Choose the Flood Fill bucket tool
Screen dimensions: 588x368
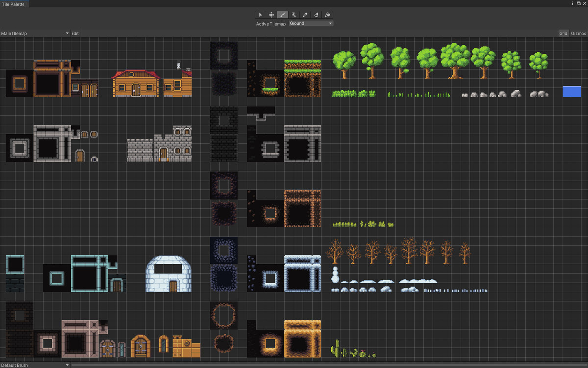[x=327, y=14]
